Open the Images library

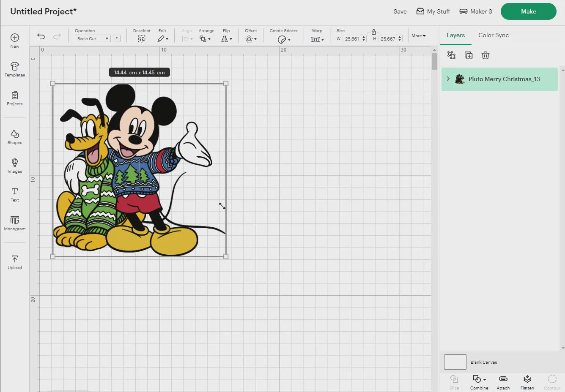[x=15, y=166]
